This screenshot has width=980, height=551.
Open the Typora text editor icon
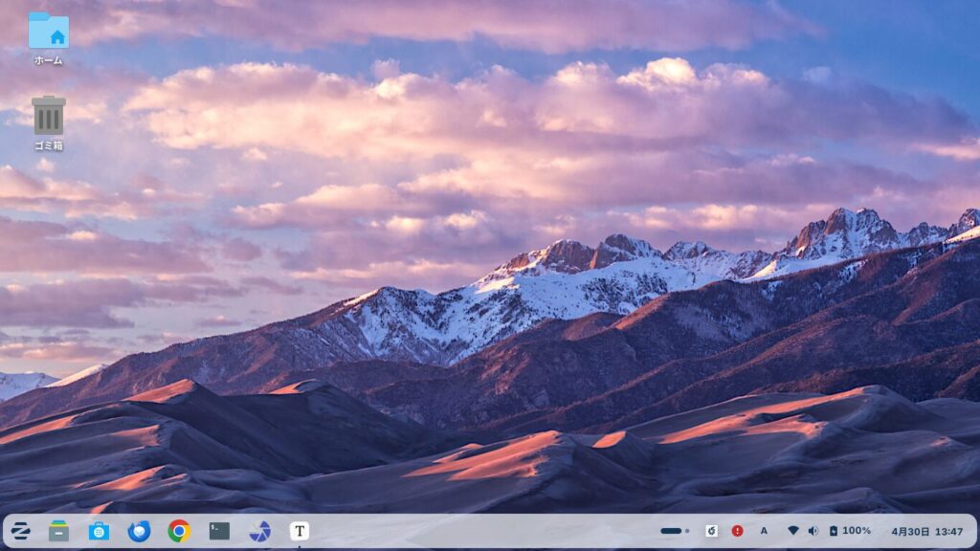point(300,531)
